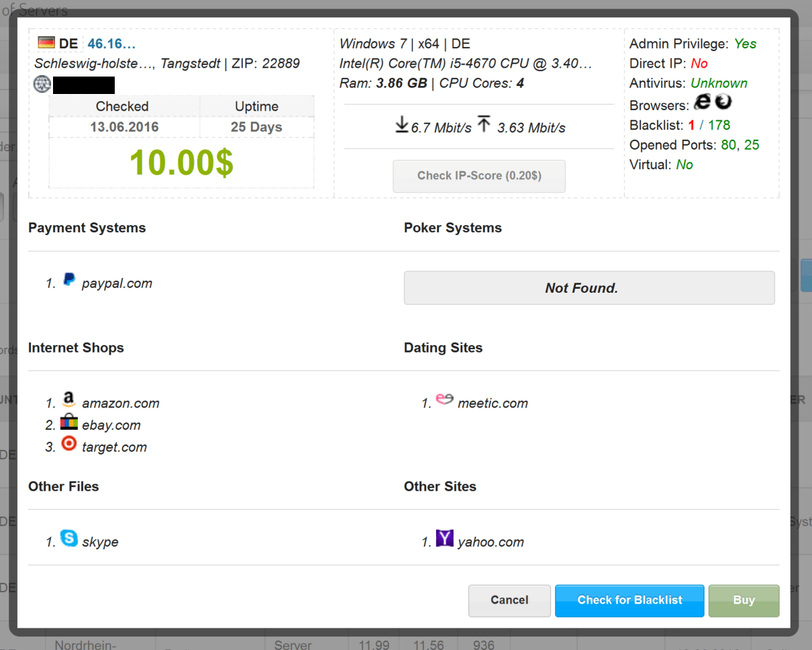This screenshot has width=812, height=650.
Task: Click the Windows 7 | x64 | DE line
Action: [x=405, y=44]
